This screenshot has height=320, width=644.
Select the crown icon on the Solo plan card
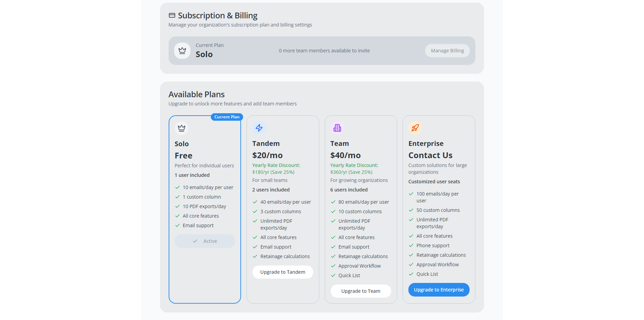[181, 128]
